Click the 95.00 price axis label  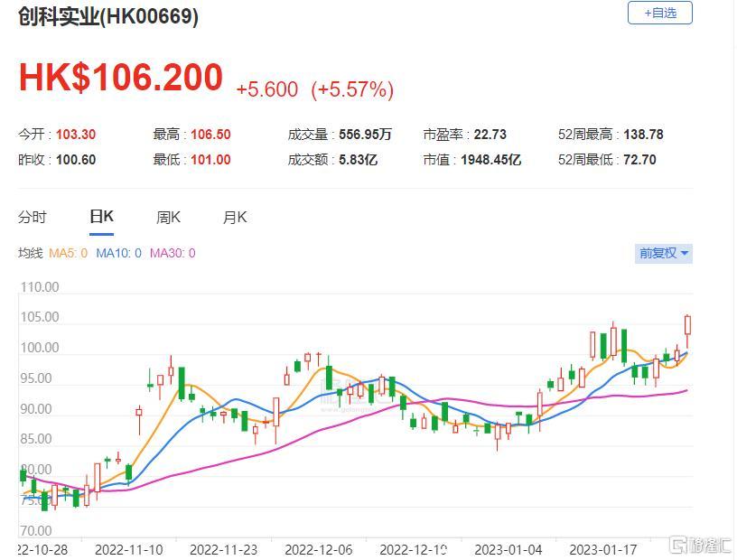(36, 378)
